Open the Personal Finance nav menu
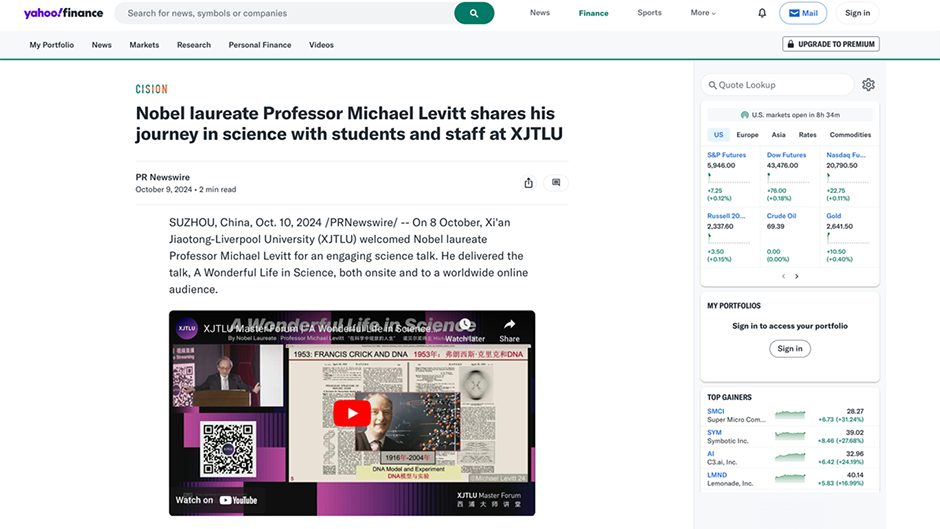 coord(260,45)
